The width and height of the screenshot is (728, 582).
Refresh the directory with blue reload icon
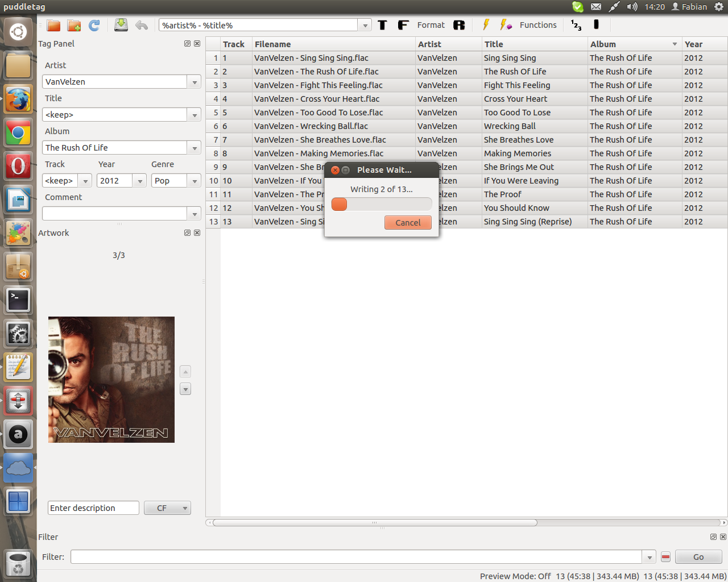pyautogui.click(x=94, y=25)
